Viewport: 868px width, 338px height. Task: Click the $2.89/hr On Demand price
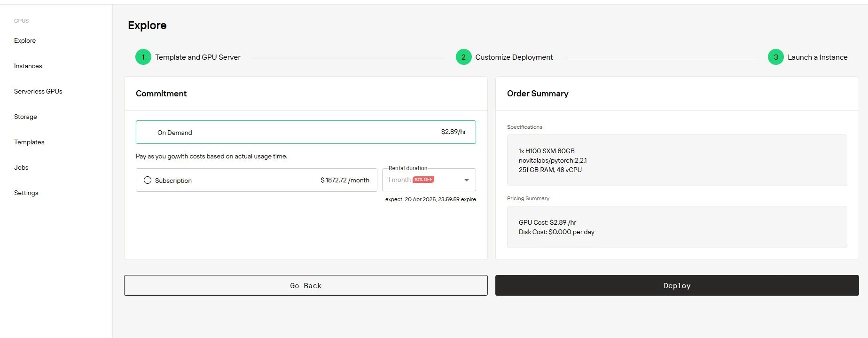(454, 132)
